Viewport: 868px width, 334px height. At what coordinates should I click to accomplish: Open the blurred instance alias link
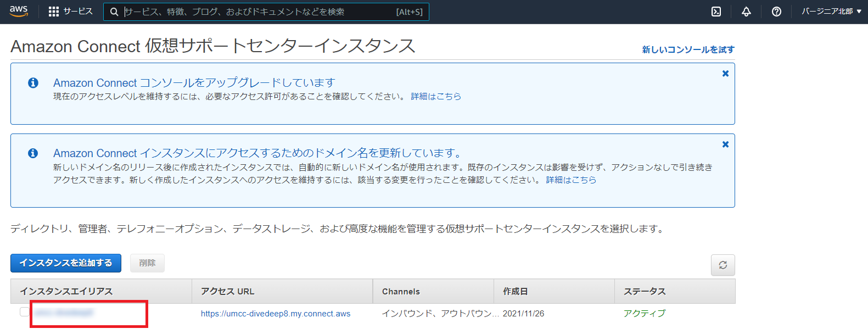tap(64, 313)
